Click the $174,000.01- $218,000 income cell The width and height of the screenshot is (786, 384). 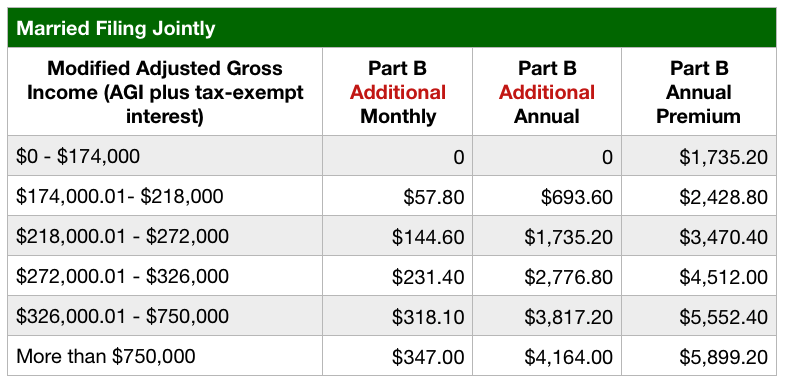coord(165,196)
